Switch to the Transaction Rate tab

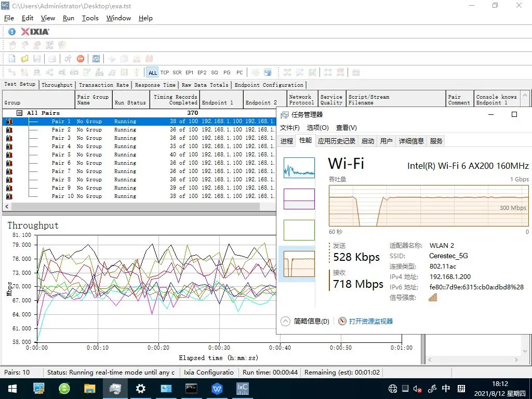pyautogui.click(x=103, y=85)
